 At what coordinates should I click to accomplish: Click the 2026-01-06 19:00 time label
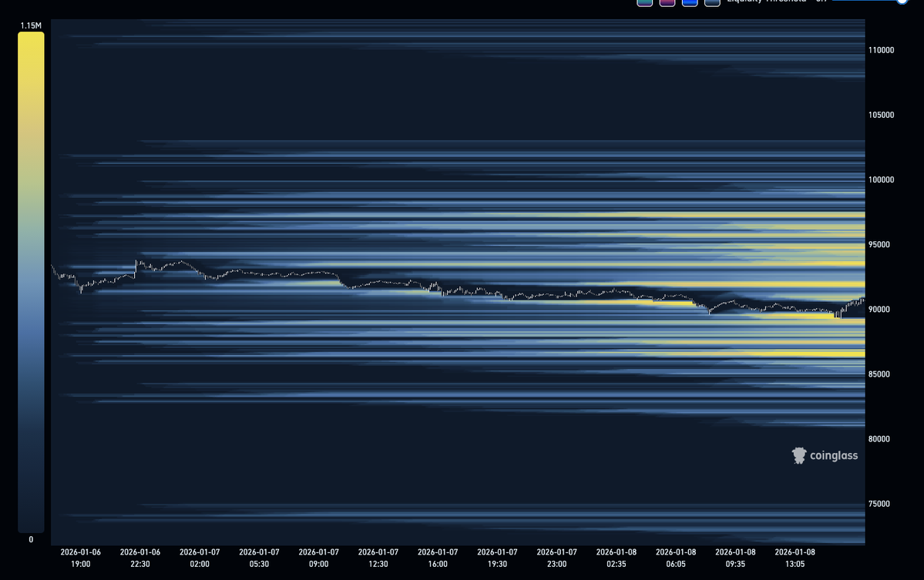81,558
